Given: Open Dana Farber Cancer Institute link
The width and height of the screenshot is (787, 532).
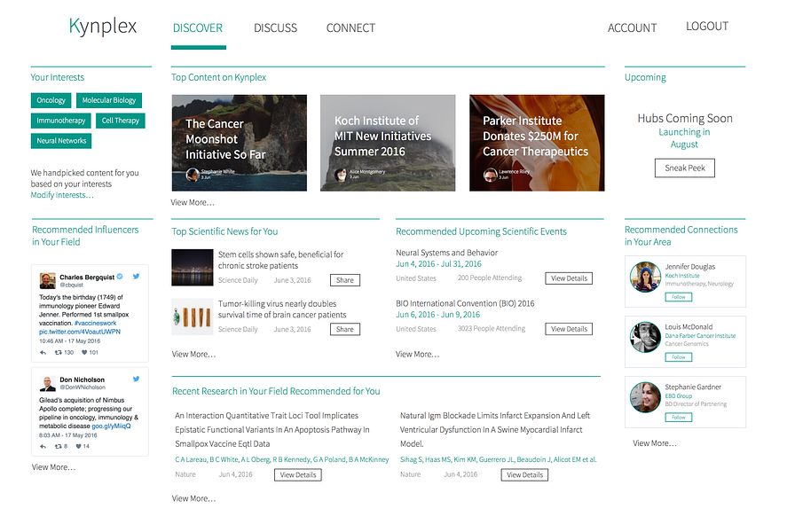Looking at the screenshot, I should tap(700, 336).
